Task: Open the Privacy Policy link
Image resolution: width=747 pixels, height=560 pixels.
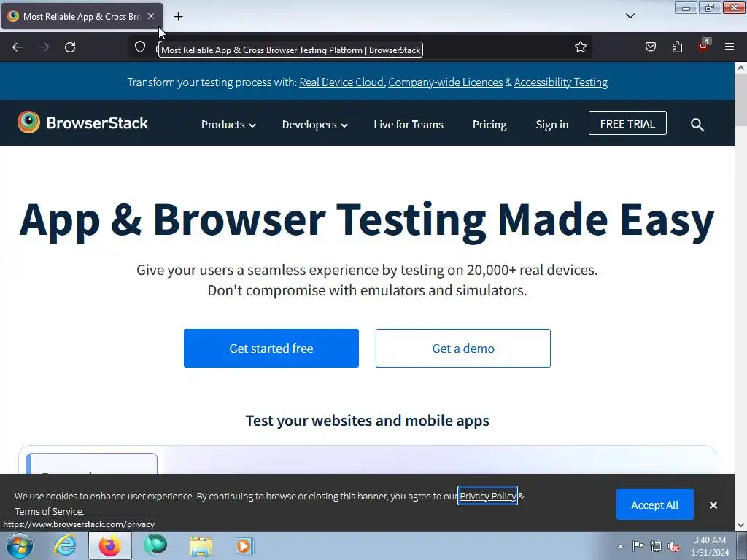Action: coord(487,496)
